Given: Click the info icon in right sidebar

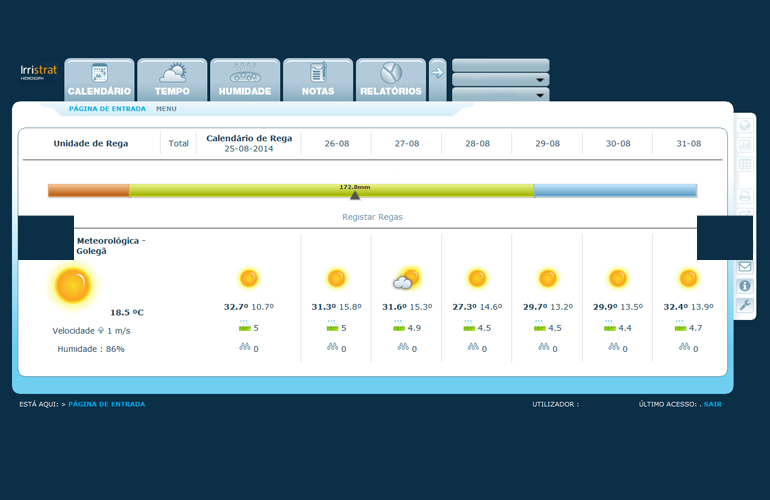Looking at the screenshot, I should pyautogui.click(x=745, y=286).
